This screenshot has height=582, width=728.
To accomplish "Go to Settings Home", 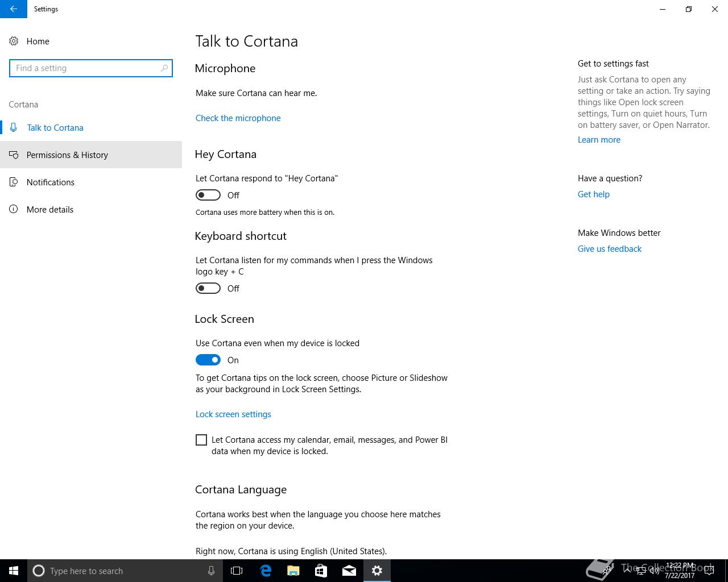I will [x=91, y=41].
